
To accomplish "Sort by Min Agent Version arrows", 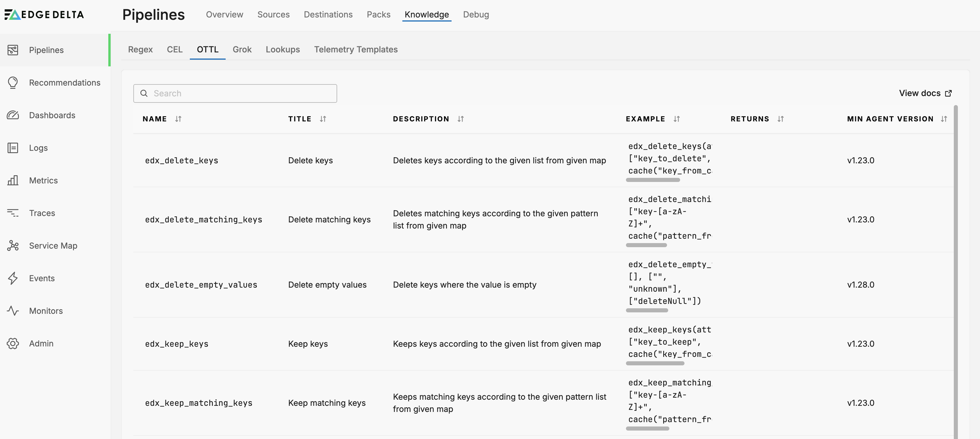I will point(944,119).
